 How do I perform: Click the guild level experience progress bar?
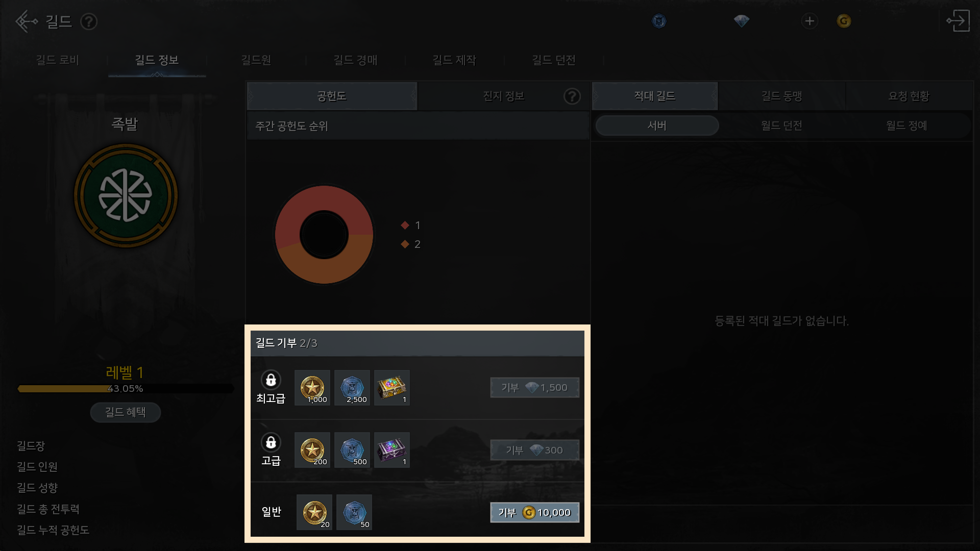tap(126, 389)
